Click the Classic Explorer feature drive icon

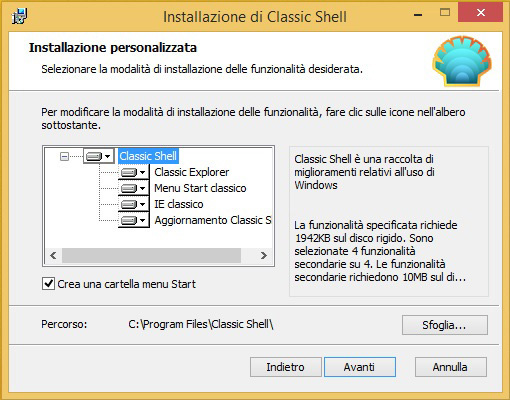129,172
